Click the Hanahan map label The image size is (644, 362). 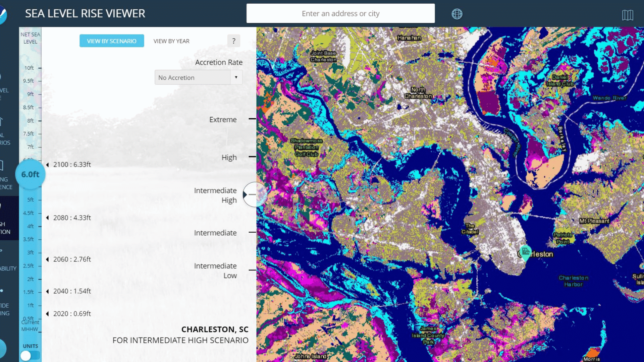coord(409,38)
